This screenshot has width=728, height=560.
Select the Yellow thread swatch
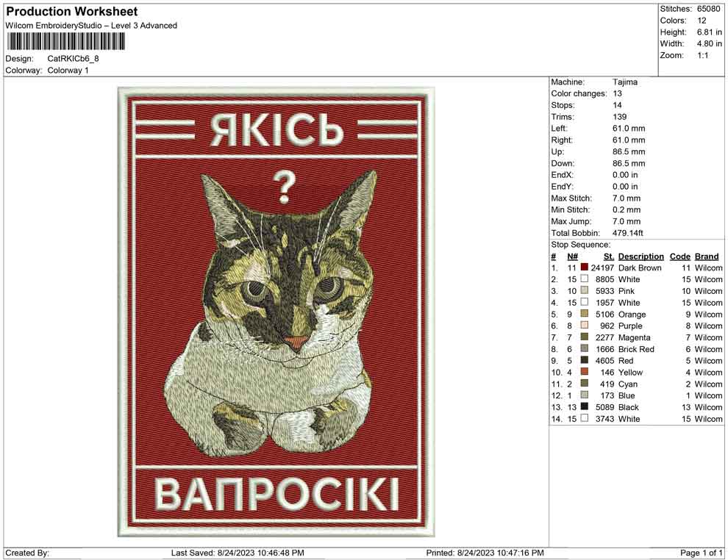click(583, 373)
